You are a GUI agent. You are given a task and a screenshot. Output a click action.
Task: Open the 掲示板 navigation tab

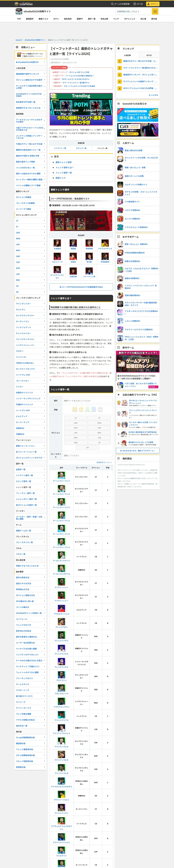[x=154, y=19]
